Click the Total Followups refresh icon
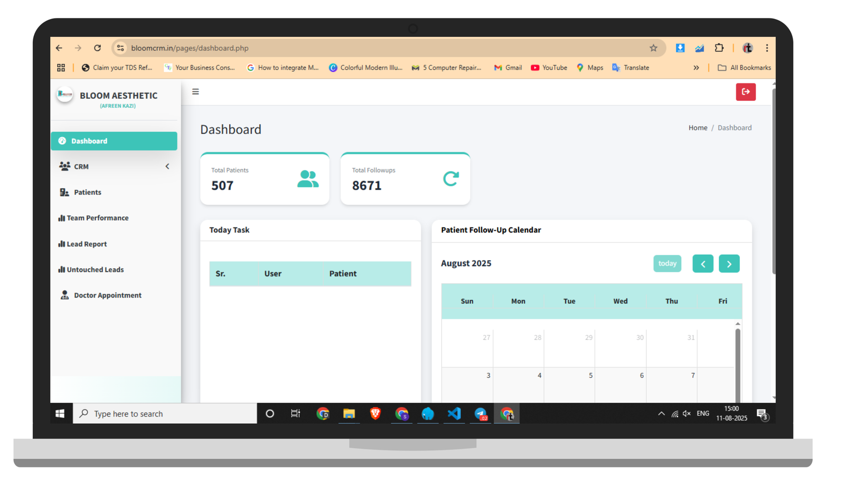 450,179
